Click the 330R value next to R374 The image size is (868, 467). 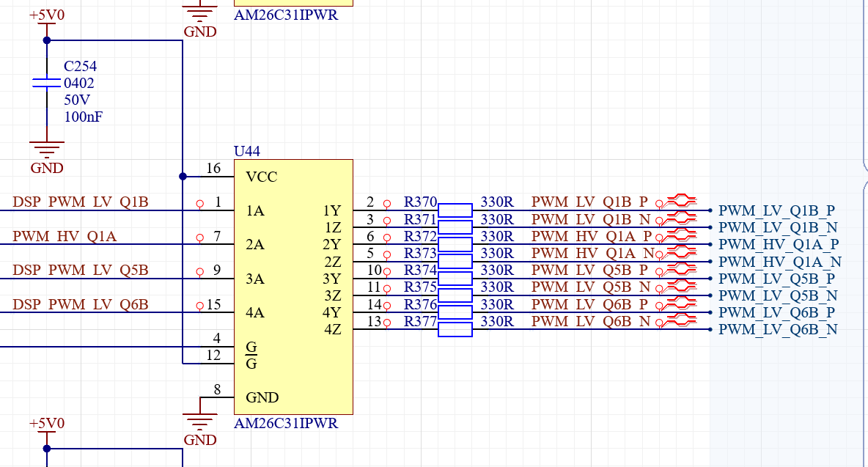tap(497, 270)
